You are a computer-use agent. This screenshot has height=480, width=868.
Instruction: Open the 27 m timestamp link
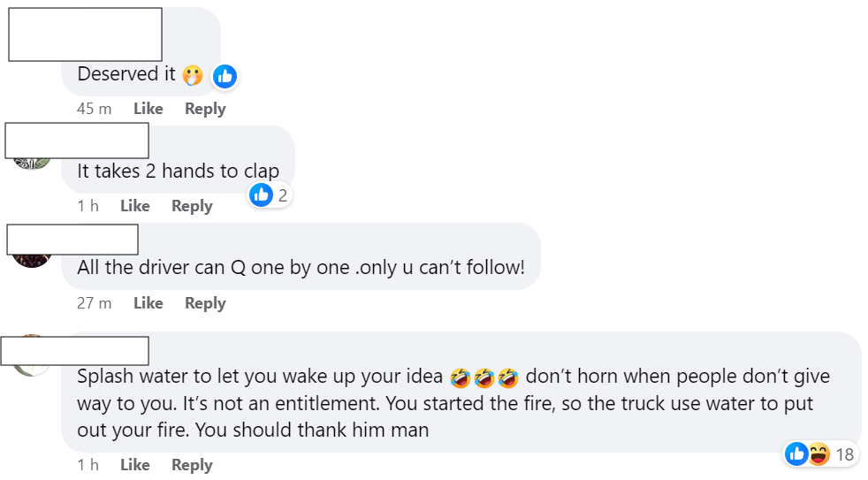pos(94,303)
